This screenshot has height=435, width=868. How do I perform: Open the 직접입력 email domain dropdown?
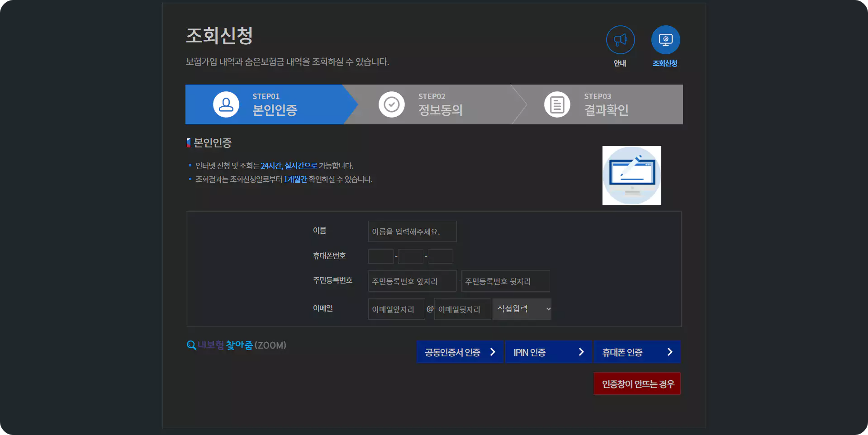tap(521, 309)
